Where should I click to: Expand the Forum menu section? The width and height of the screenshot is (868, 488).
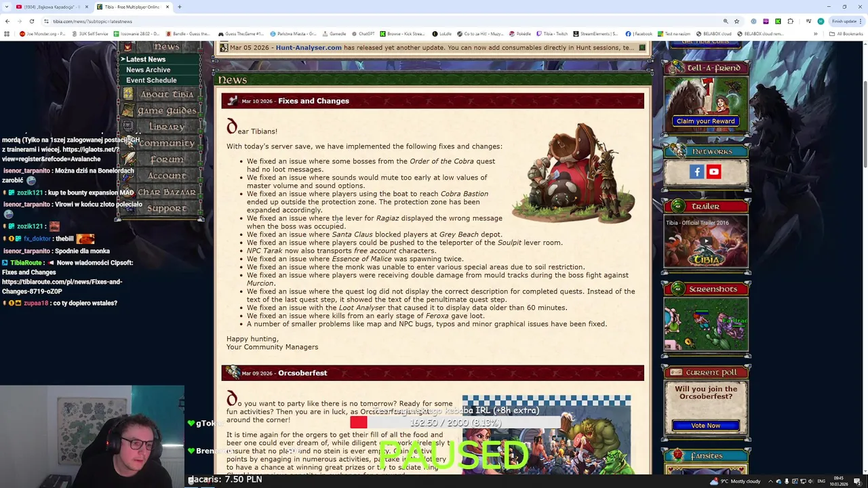click(x=161, y=160)
